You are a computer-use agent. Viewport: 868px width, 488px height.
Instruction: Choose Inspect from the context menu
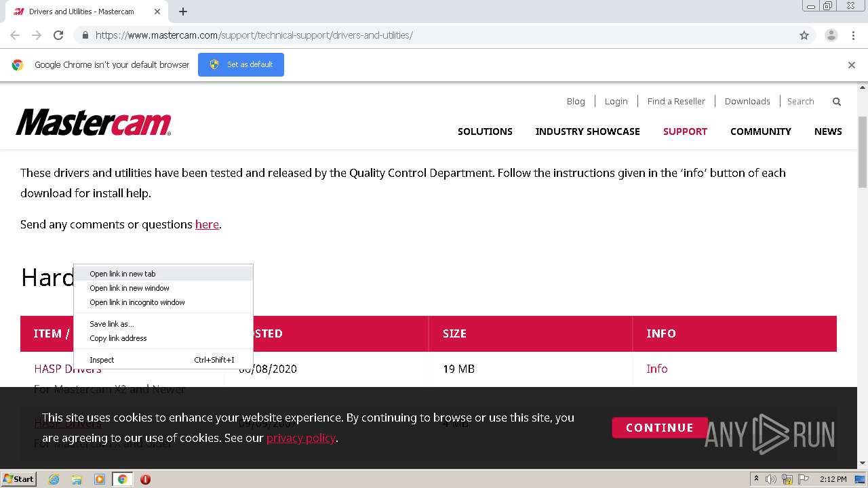point(163,360)
